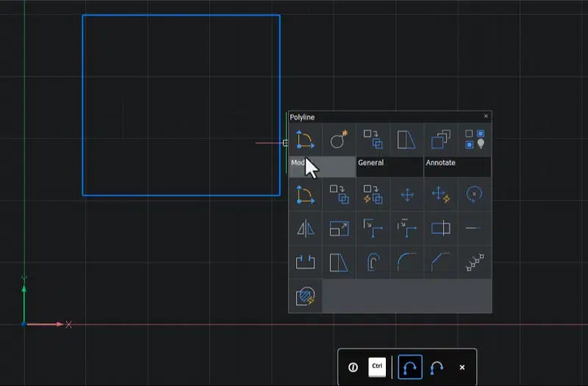Click the dotted diagonal path array icon
Image resolution: width=588 pixels, height=386 pixels.
click(x=474, y=262)
